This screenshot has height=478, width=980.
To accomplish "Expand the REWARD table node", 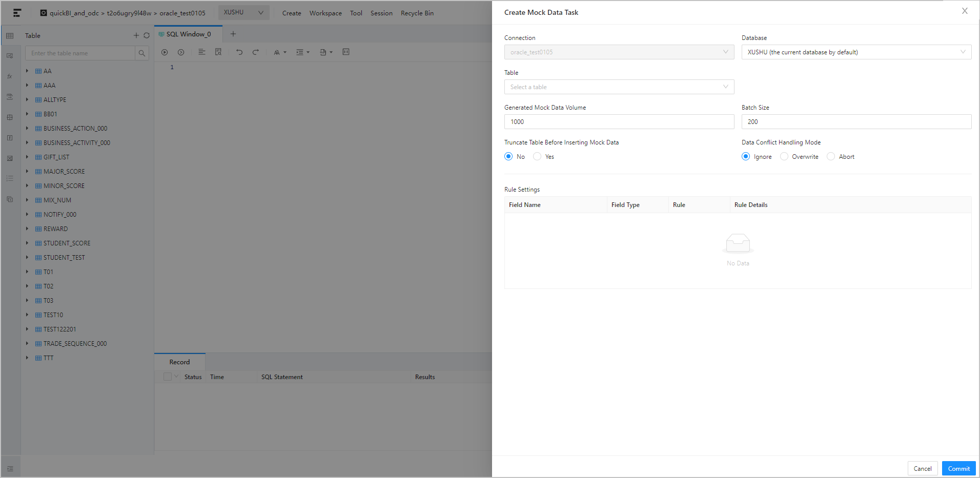I will click(27, 228).
